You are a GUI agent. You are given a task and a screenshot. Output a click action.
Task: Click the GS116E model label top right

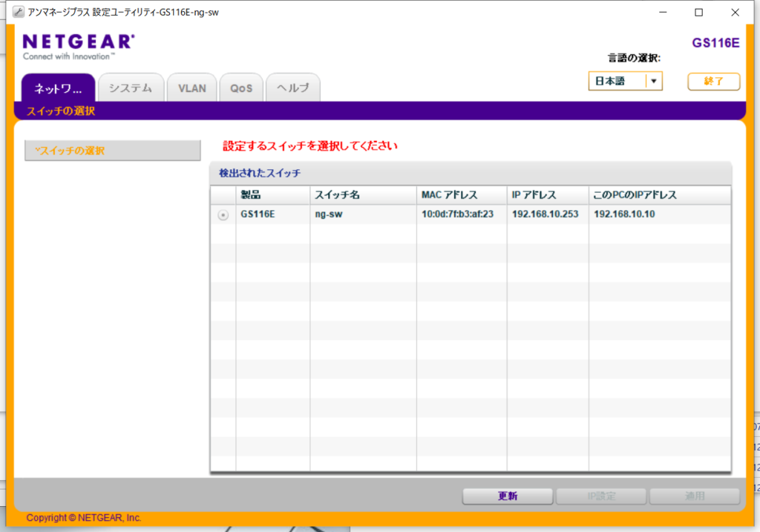(x=715, y=42)
